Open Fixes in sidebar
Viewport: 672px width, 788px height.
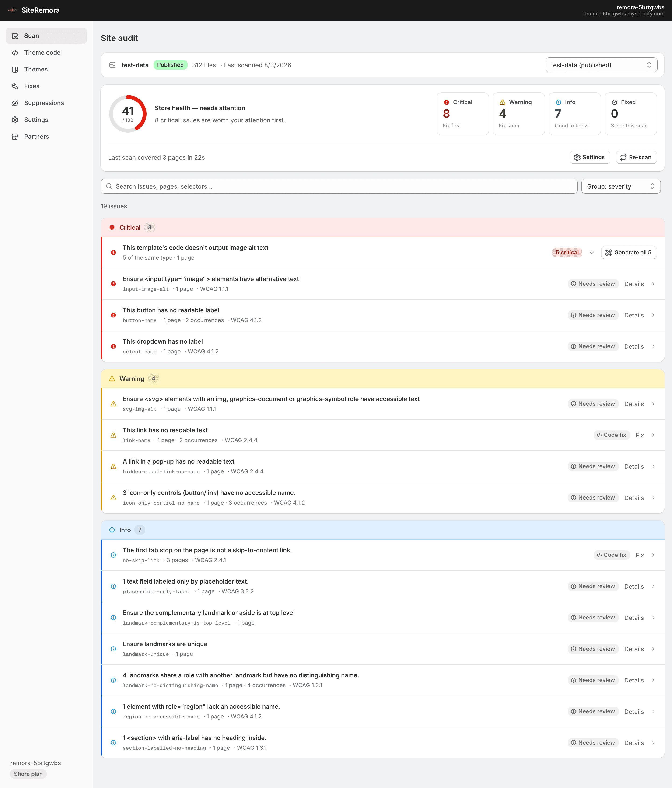(x=46, y=86)
